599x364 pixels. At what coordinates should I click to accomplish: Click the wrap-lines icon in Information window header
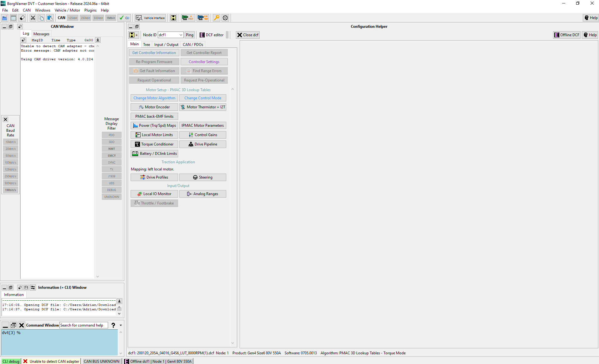click(33, 288)
